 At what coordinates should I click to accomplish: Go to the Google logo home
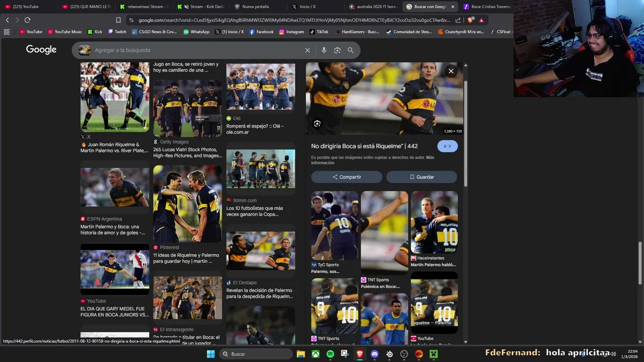point(41,50)
